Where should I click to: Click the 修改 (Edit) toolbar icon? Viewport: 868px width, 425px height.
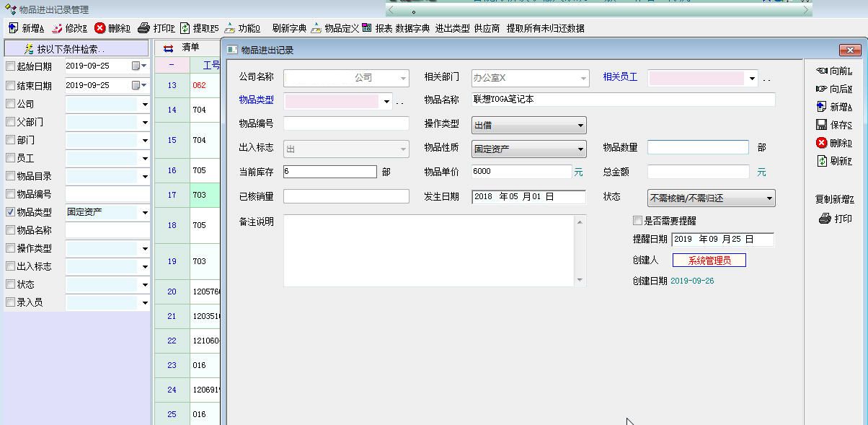pyautogui.click(x=57, y=28)
